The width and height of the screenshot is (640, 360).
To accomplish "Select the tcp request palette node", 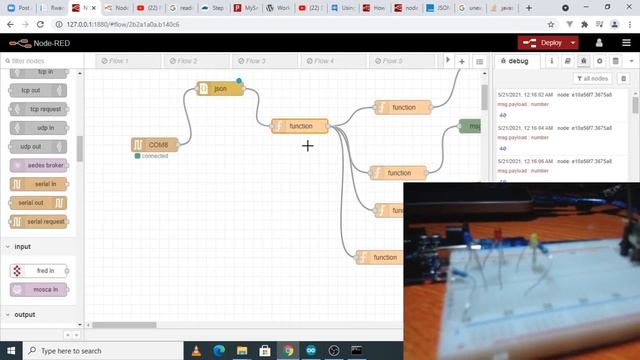I will tap(38, 109).
